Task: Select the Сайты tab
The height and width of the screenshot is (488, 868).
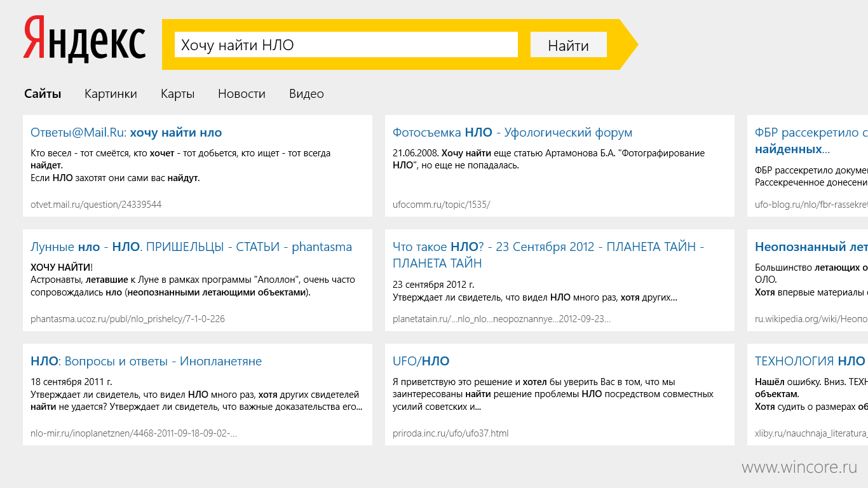Action: point(43,93)
